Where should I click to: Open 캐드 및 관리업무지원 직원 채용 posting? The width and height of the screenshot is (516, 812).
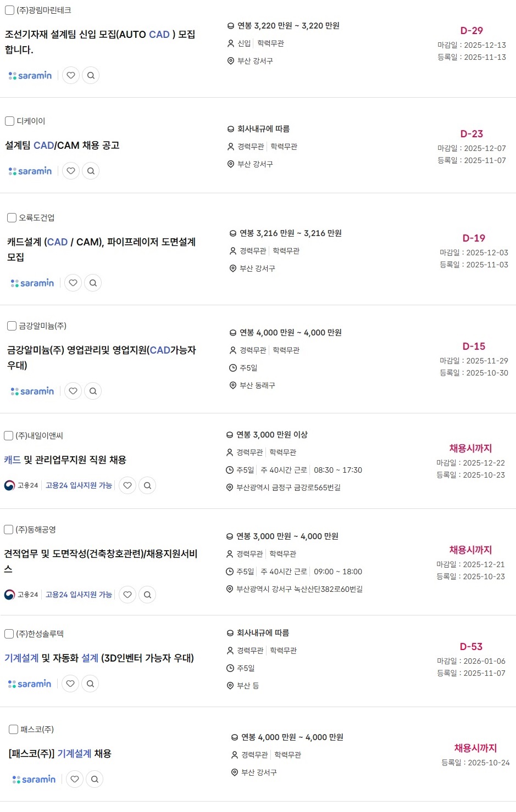65,460
